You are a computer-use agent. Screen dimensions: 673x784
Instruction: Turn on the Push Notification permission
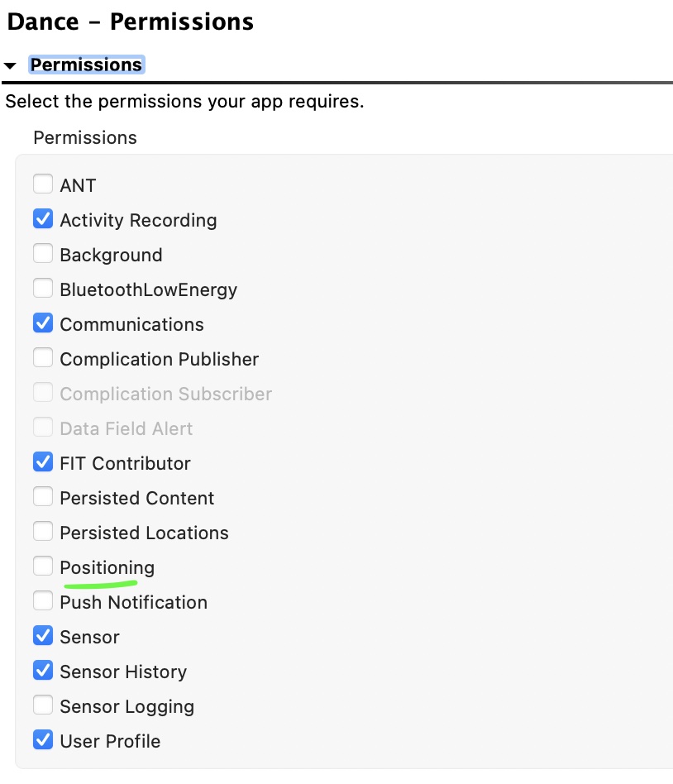coord(43,601)
